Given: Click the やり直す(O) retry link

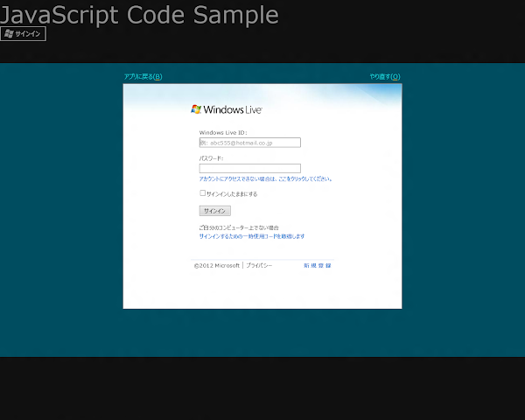Looking at the screenshot, I should pos(385,77).
